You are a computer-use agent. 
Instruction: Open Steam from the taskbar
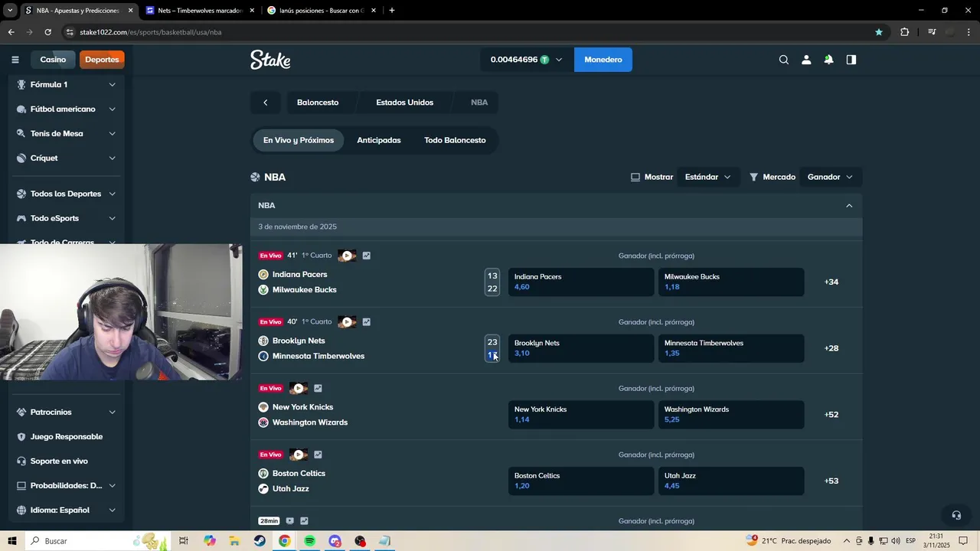point(260,541)
